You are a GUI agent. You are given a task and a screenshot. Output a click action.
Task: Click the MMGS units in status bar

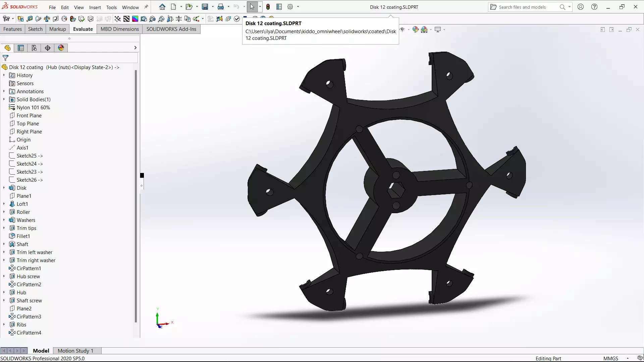[x=610, y=358]
